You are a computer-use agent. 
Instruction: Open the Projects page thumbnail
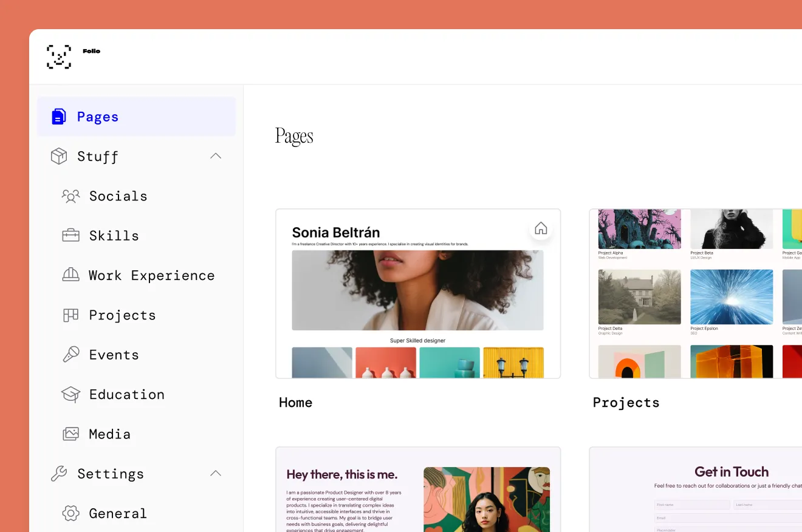point(696,294)
